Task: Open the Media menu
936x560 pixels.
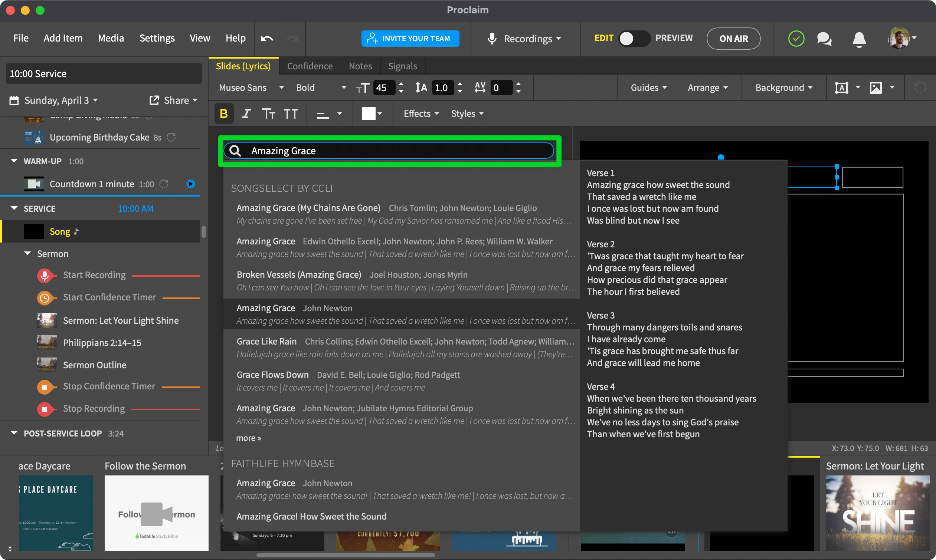Action: (111, 38)
